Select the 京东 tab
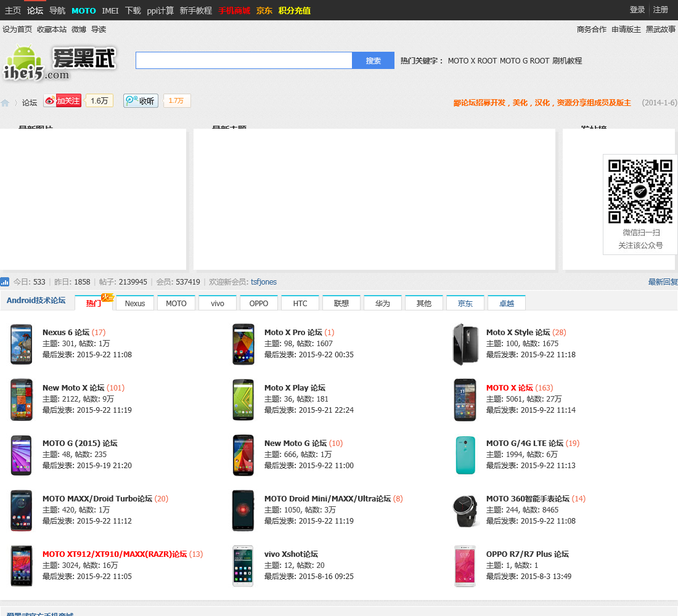 pos(465,303)
